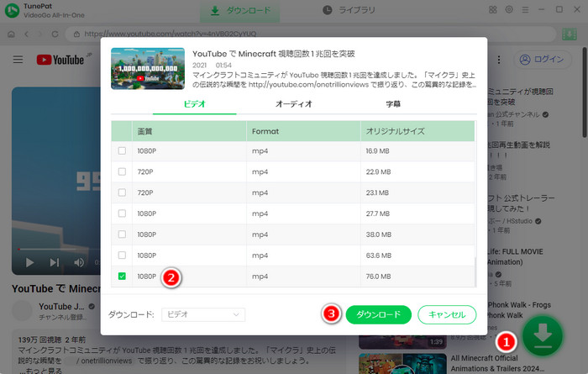The width and height of the screenshot is (588, 374).
Task: Click the dialog video title text
Action: 273,54
